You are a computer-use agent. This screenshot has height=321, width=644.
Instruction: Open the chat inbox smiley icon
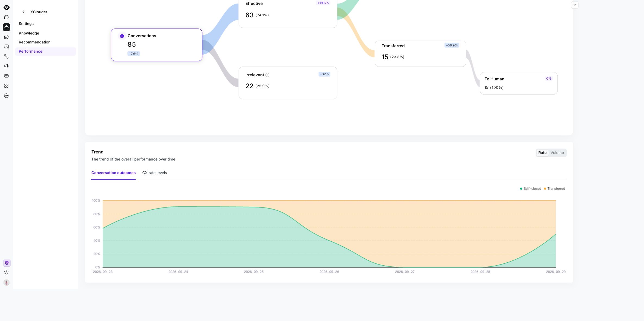tap(7, 37)
